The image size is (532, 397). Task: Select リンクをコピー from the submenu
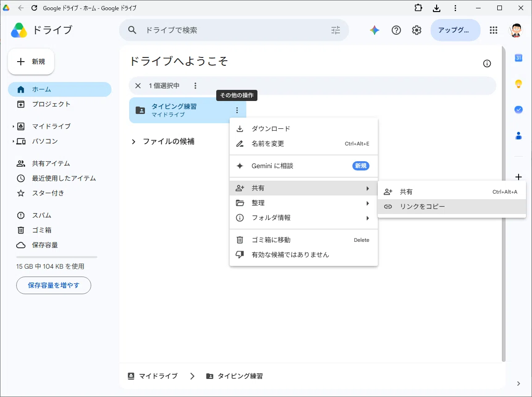point(451,206)
